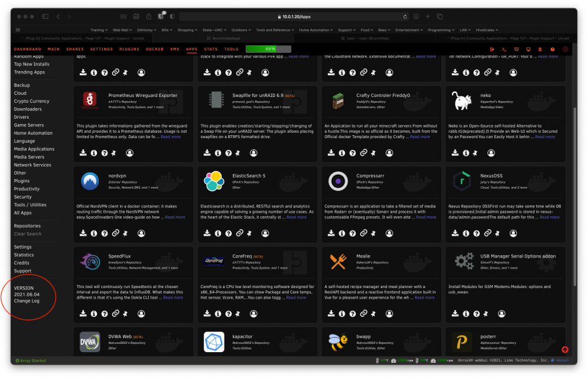Open the Unraid feedback icon in header
The width and height of the screenshot is (588, 378).
(x=516, y=49)
